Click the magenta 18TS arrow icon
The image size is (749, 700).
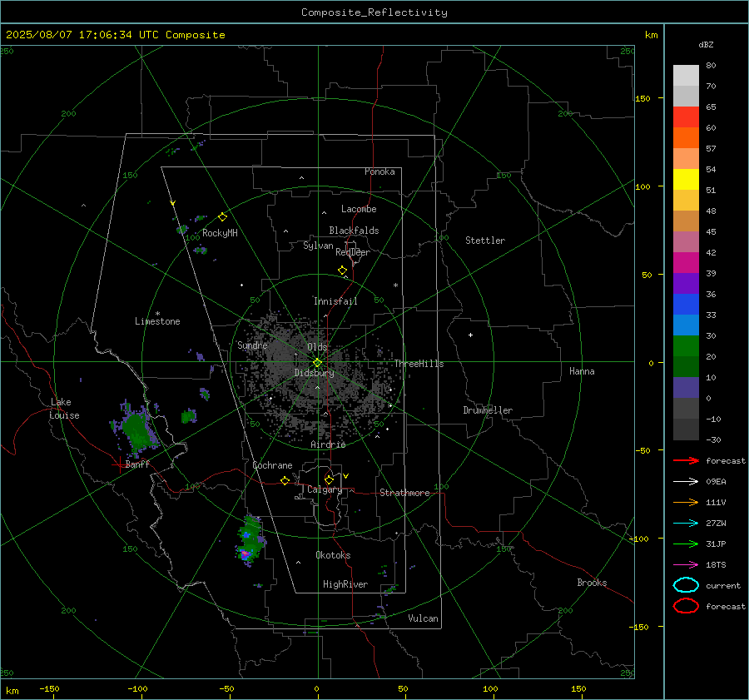click(x=686, y=565)
